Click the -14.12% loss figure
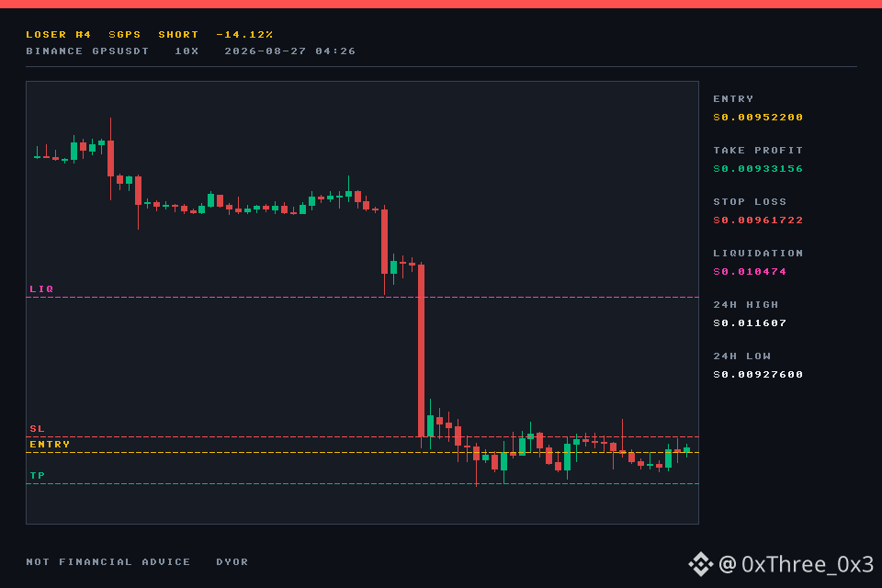The width and height of the screenshot is (882, 588). [x=244, y=34]
